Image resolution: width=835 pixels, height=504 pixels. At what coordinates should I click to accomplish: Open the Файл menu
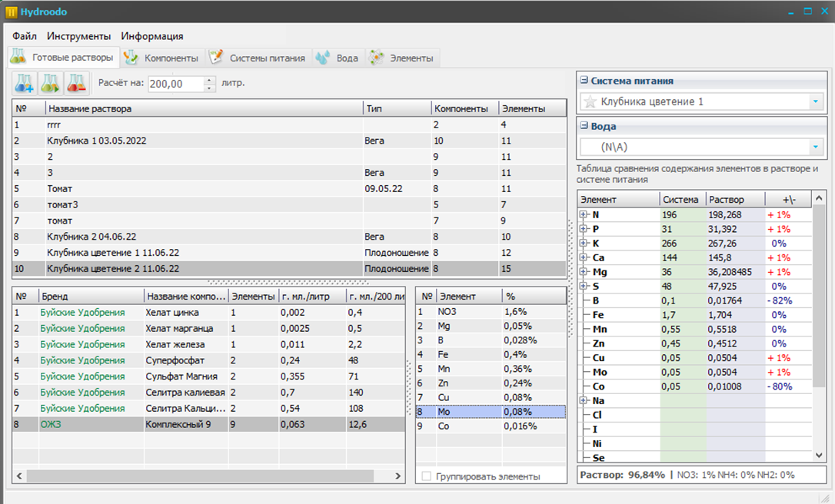pyautogui.click(x=25, y=36)
